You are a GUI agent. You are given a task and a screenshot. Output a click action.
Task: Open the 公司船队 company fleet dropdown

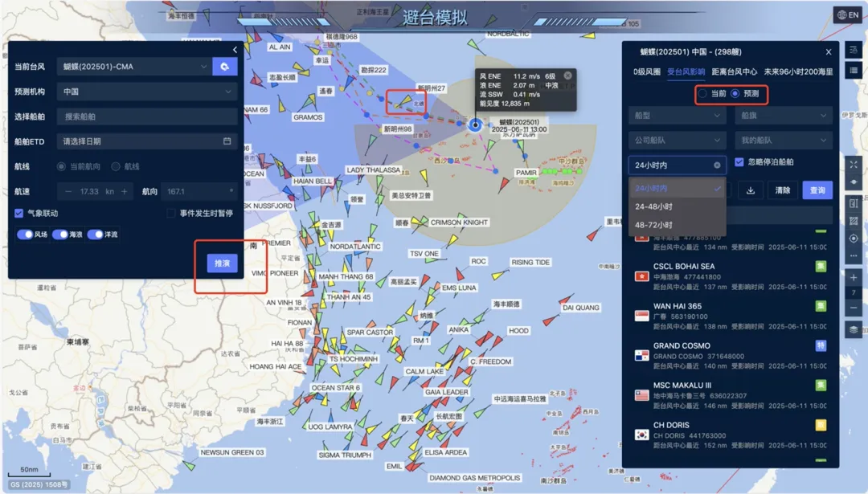pos(677,141)
